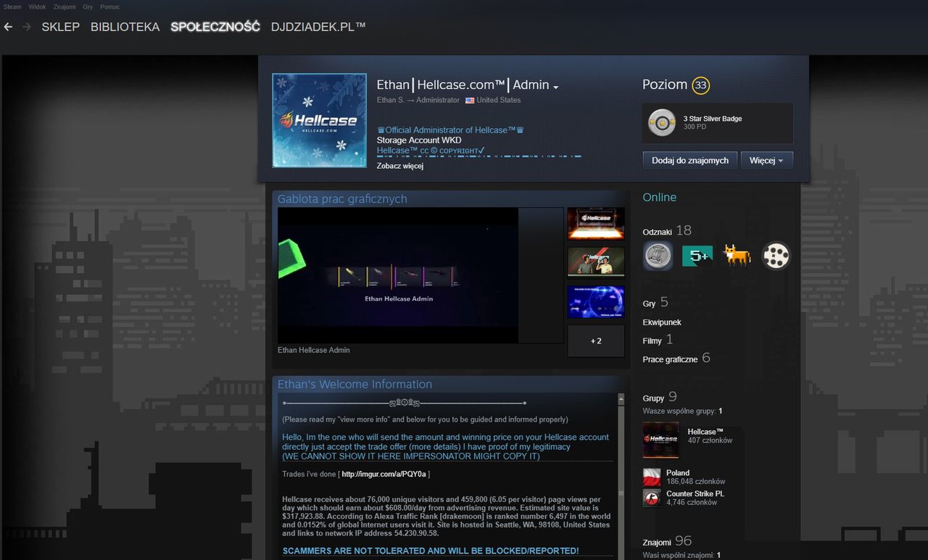928x560 pixels.
Task: Click Dodaj do znajomych button
Action: [x=690, y=160]
